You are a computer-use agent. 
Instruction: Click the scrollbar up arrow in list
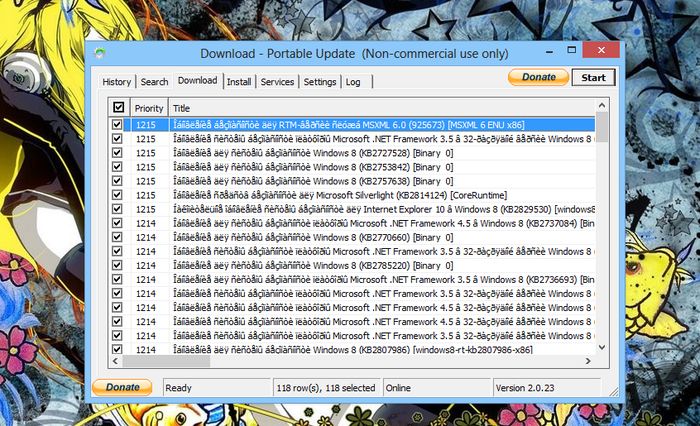pos(601,106)
